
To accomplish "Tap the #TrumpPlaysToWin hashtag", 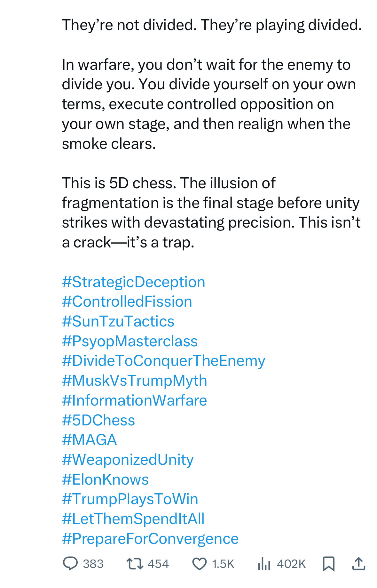I will click(130, 499).
